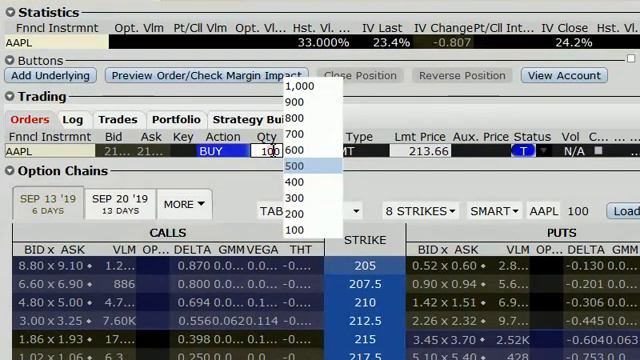Screen dimensions: 640x360
Task: Collapse the Statistics section arrow
Action: (x=10, y=12)
